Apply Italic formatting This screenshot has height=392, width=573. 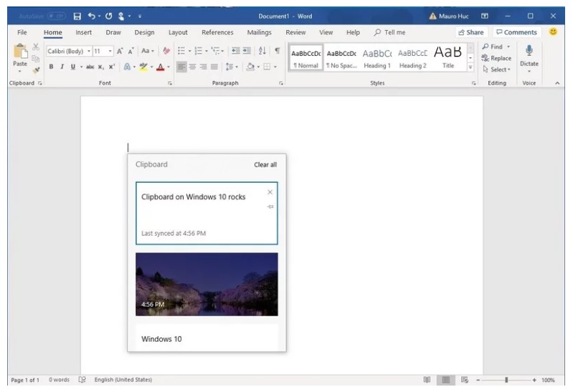(62, 67)
